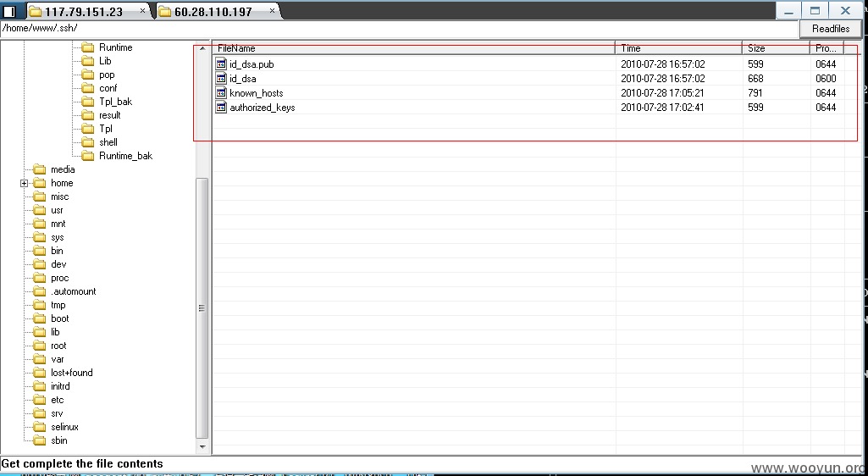
Task: Click the known_hosts file icon
Action: pos(221,92)
